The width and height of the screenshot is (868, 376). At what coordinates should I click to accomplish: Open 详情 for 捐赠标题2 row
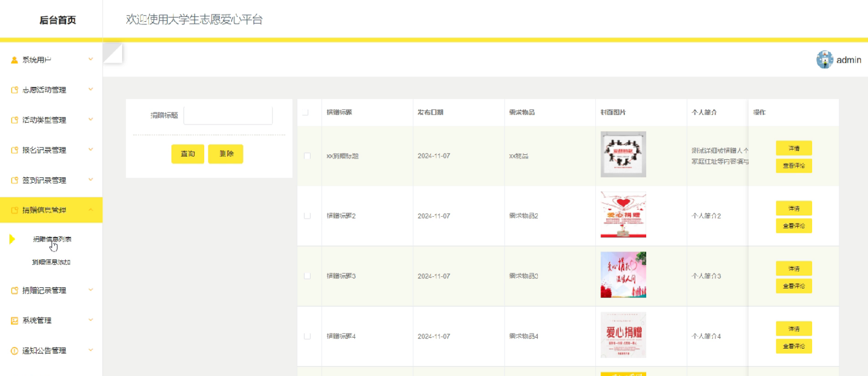tap(794, 208)
